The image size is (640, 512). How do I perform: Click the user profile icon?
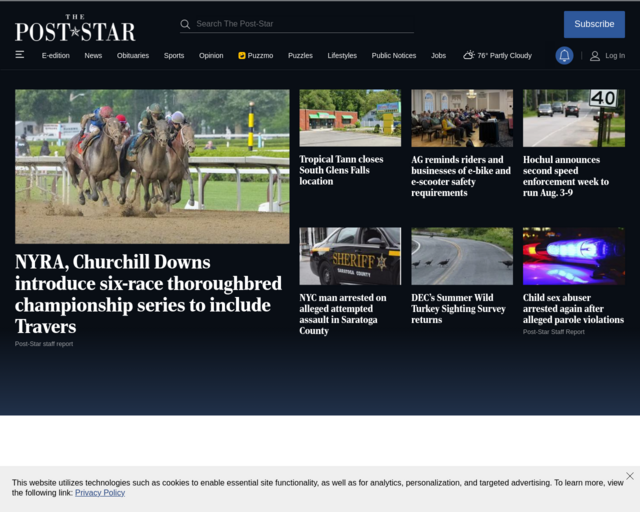tap(595, 56)
